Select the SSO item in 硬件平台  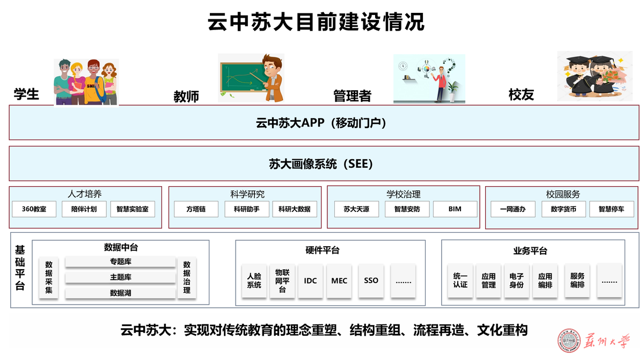(x=371, y=280)
